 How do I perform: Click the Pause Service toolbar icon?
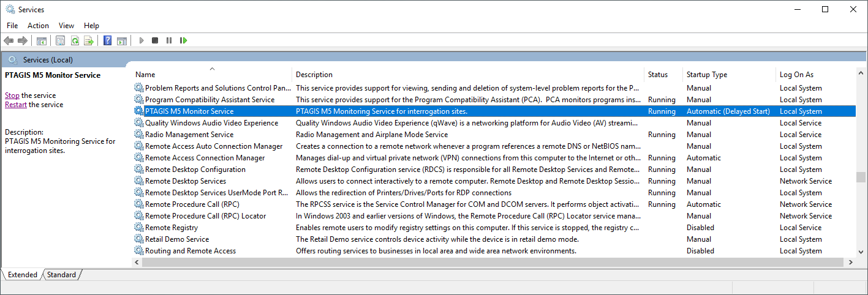(169, 40)
